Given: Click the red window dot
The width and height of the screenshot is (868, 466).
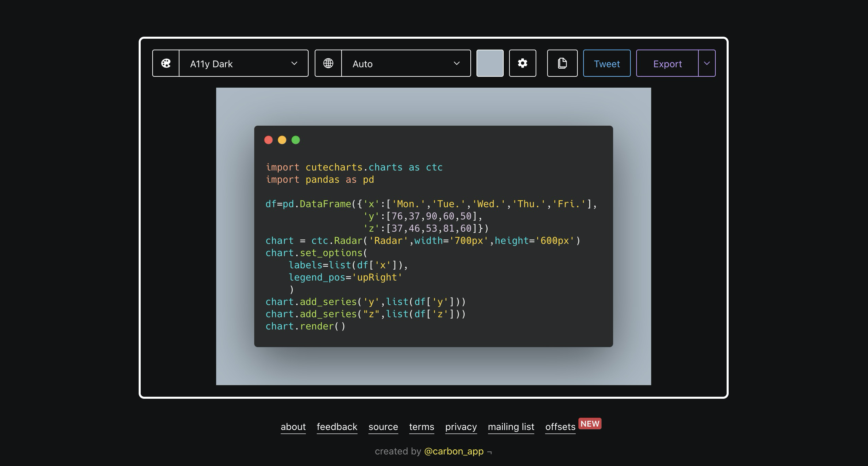Looking at the screenshot, I should pyautogui.click(x=268, y=140).
